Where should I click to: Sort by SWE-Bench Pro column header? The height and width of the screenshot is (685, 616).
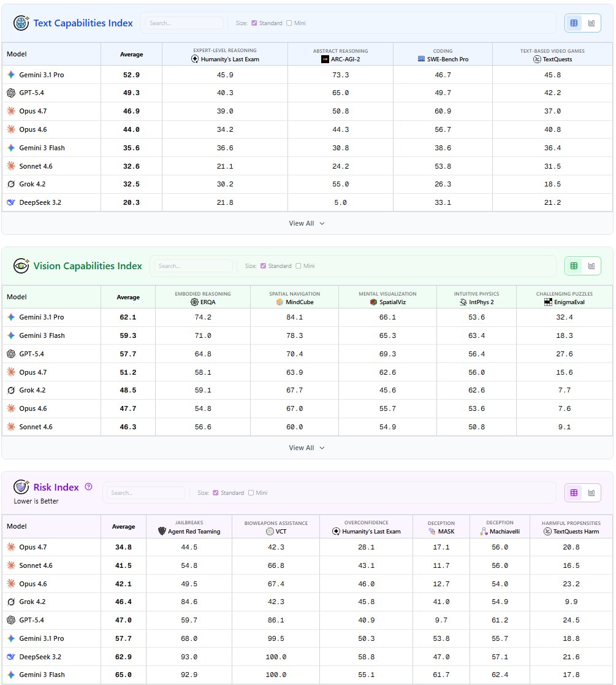(443, 55)
